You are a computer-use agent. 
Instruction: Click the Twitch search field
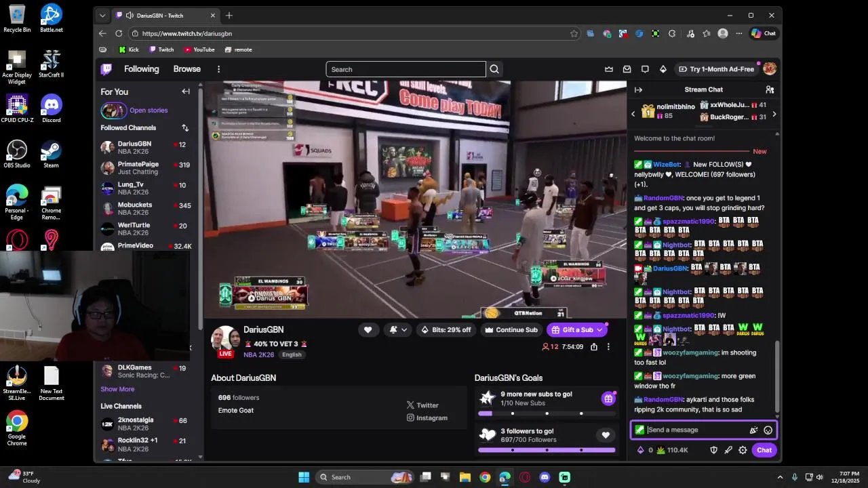click(406, 69)
